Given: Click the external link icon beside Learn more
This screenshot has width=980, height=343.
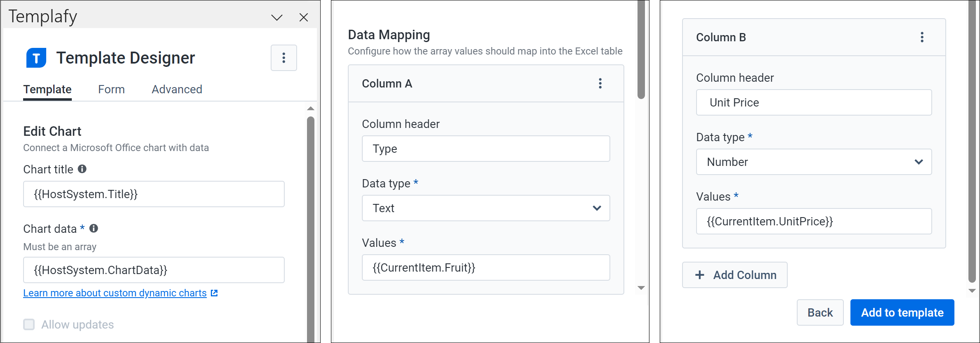Looking at the screenshot, I should (214, 293).
